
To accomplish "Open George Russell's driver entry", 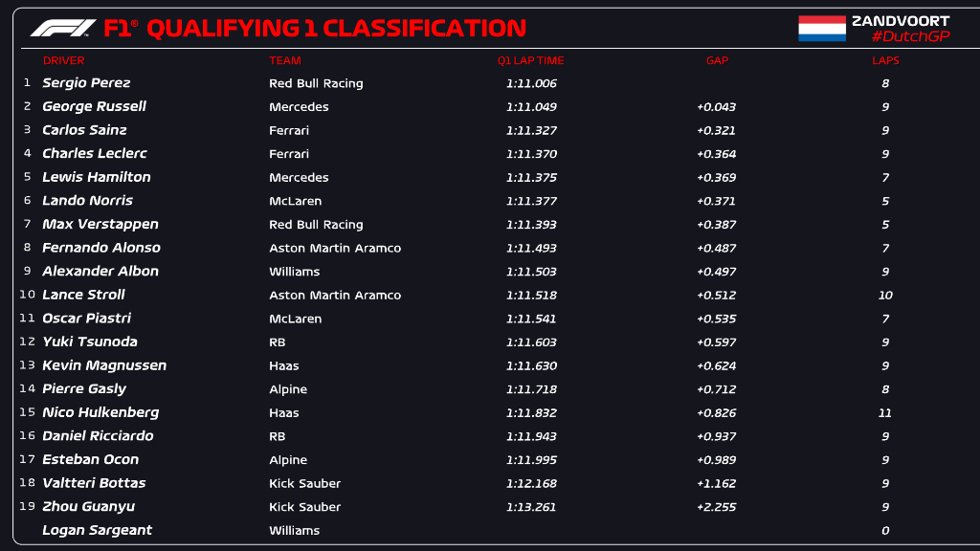I will pyautogui.click(x=94, y=106).
